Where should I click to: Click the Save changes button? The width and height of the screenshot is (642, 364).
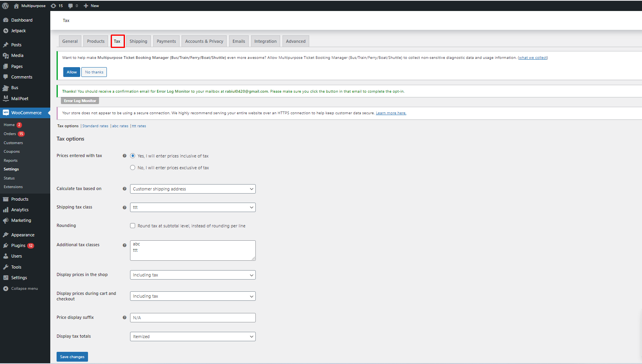tap(72, 357)
